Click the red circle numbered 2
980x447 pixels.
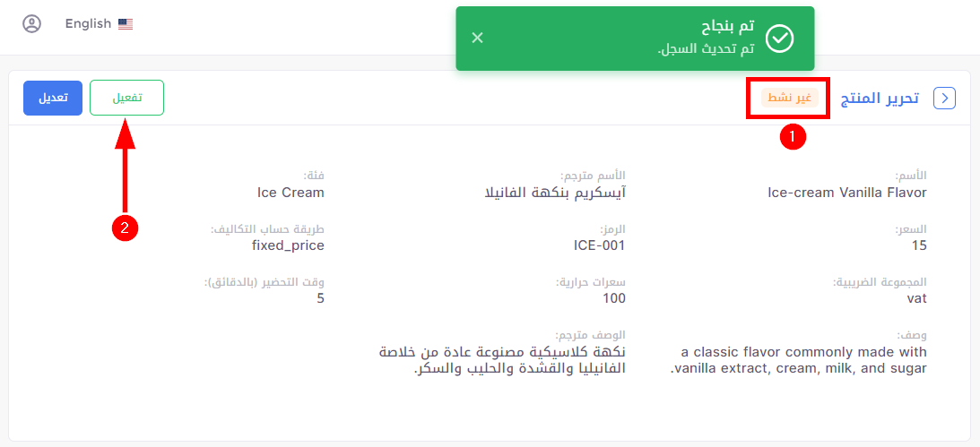click(125, 228)
